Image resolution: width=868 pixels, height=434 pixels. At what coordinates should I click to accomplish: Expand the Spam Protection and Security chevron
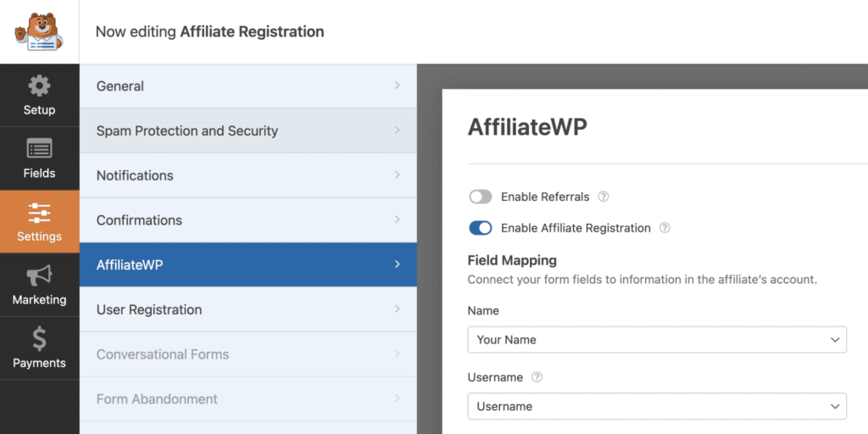pyautogui.click(x=397, y=130)
